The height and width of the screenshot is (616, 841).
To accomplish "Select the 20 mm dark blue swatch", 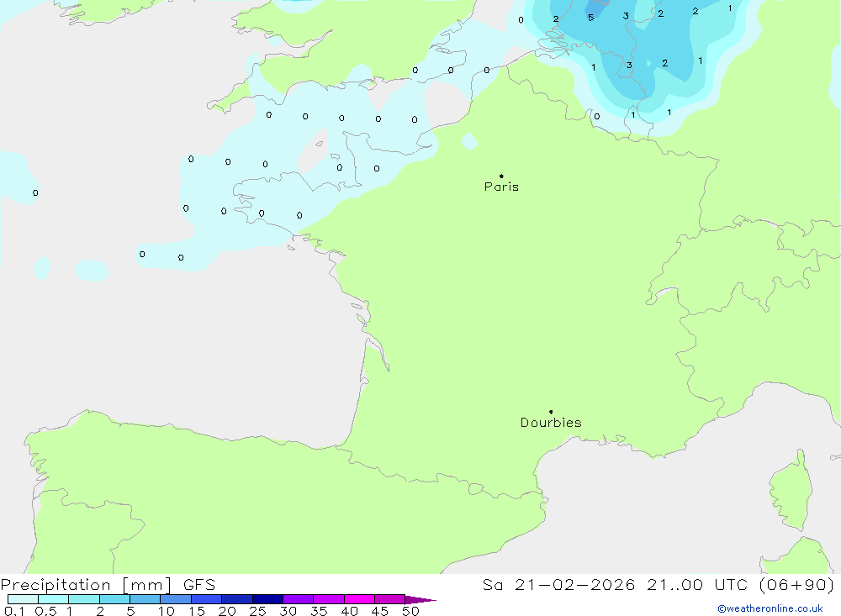I will [x=237, y=599].
